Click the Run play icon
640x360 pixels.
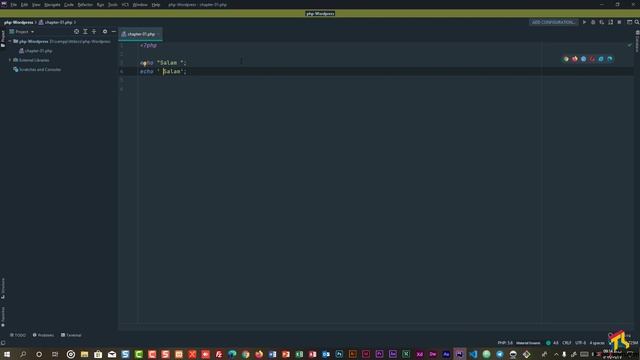click(584, 22)
